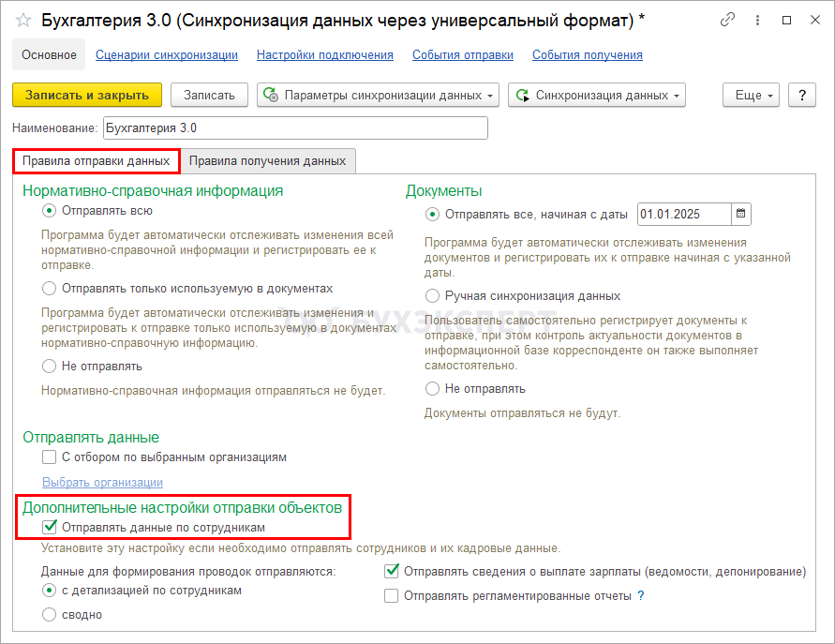
Task: Click the 'Наименование' field with Бухгалтерия 3.0
Action: (x=295, y=127)
